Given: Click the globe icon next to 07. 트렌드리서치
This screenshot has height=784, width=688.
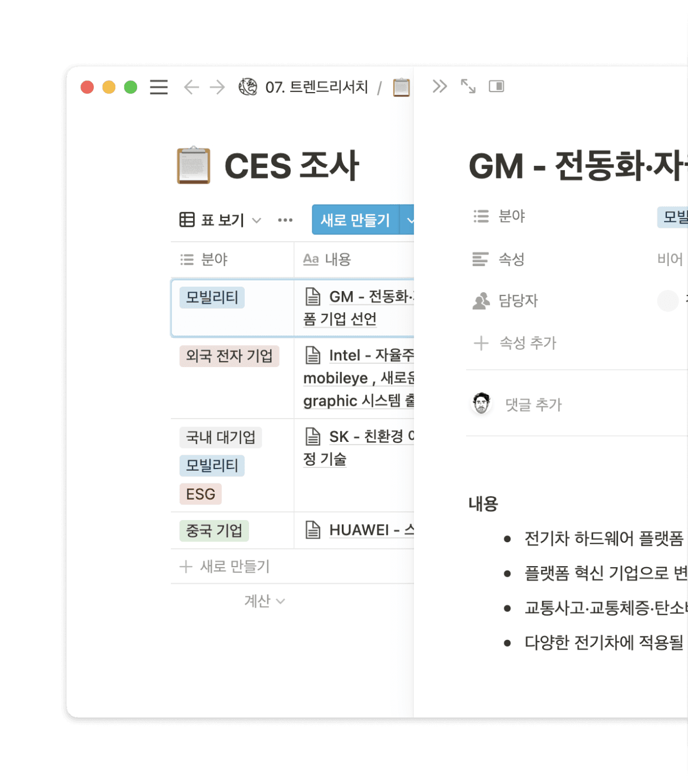Looking at the screenshot, I should click(x=247, y=86).
